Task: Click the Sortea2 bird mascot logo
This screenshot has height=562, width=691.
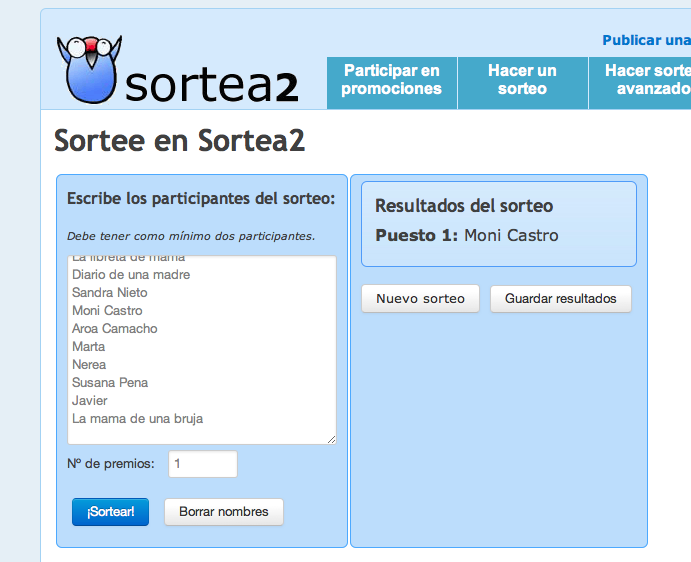Action: pyautogui.click(x=88, y=68)
